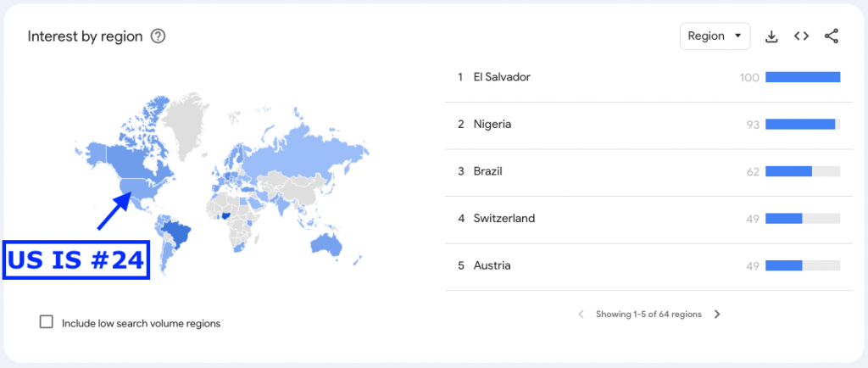Enable Include low search volume regions
The height and width of the screenshot is (368, 868).
pos(47,322)
